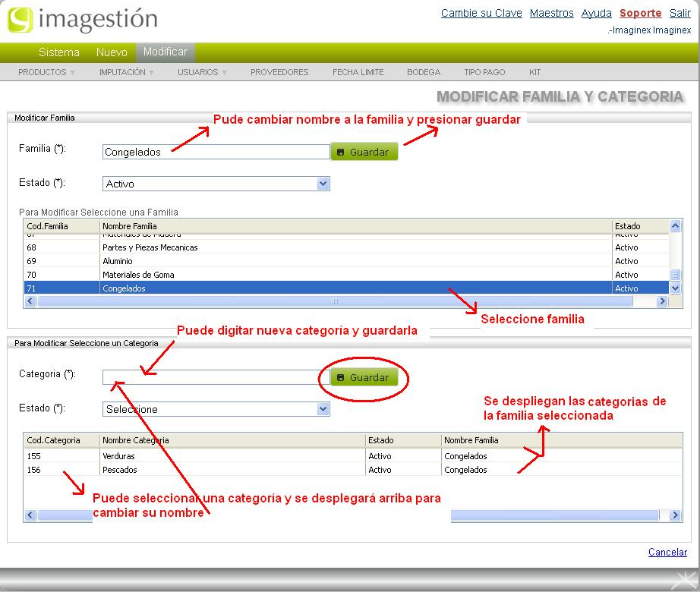The height and width of the screenshot is (592, 700).
Task: Open the BODEGA menu item
Action: 424,72
